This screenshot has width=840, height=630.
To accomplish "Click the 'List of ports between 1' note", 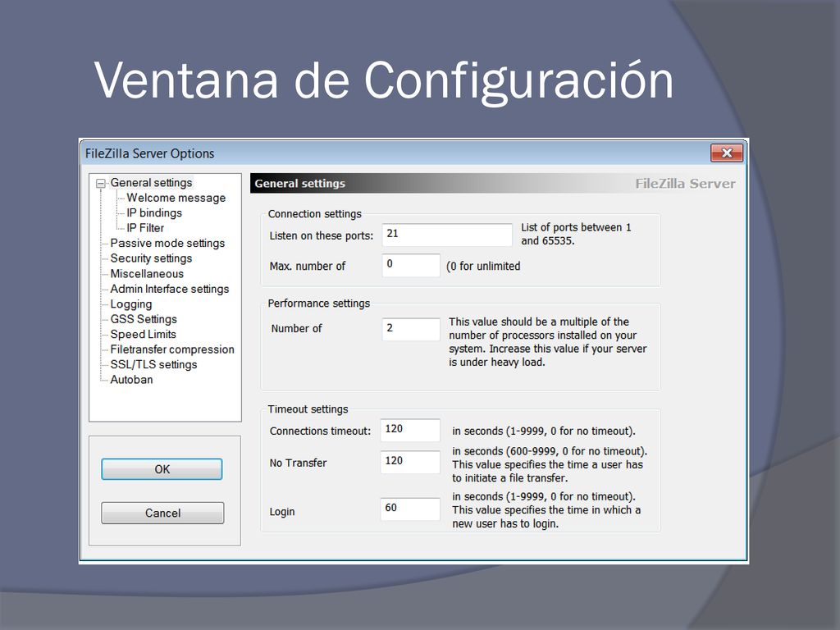I will point(576,227).
